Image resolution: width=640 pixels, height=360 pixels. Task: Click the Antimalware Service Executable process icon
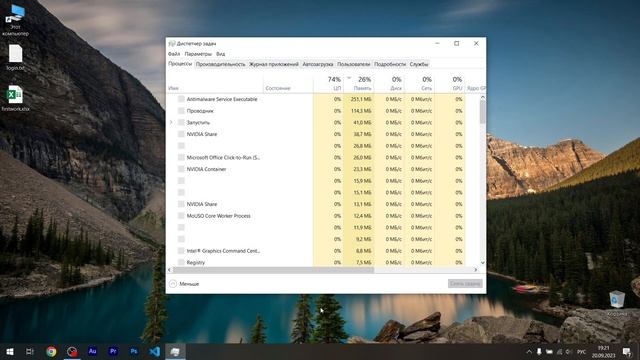181,99
